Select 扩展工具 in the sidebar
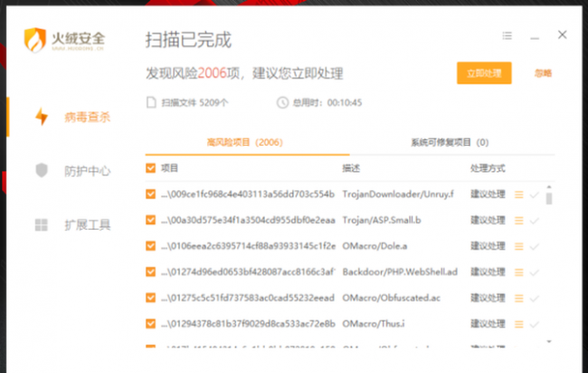Viewport: 588px width, 373px height. (x=88, y=225)
